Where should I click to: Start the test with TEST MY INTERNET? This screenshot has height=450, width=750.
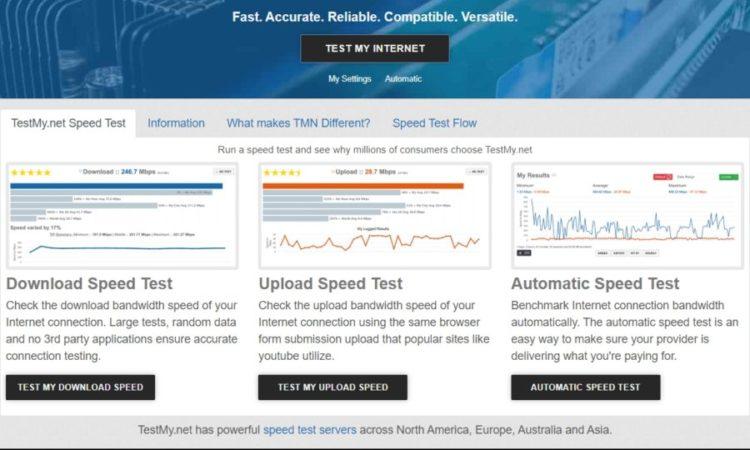click(x=375, y=48)
